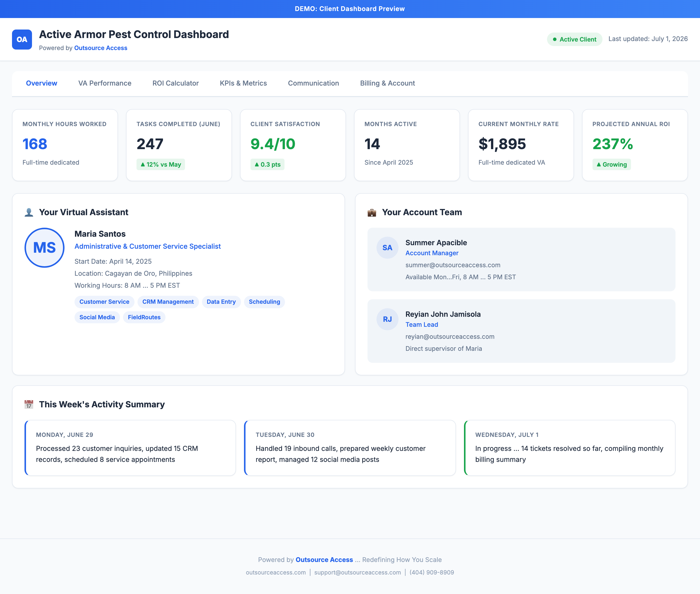Click the Active Client status badge
The width and height of the screenshot is (700, 594).
[x=574, y=39]
